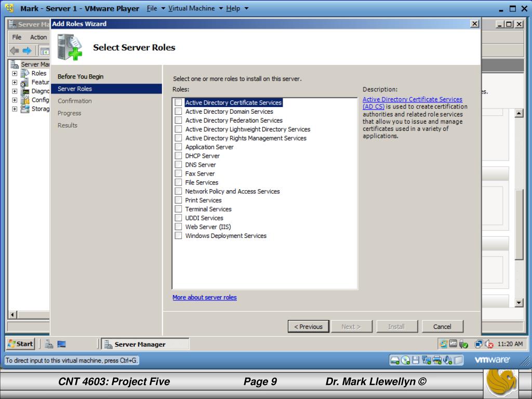The image size is (532, 399).
Task: Enable Active Directory Federation Services role
Action: pyautogui.click(x=179, y=120)
